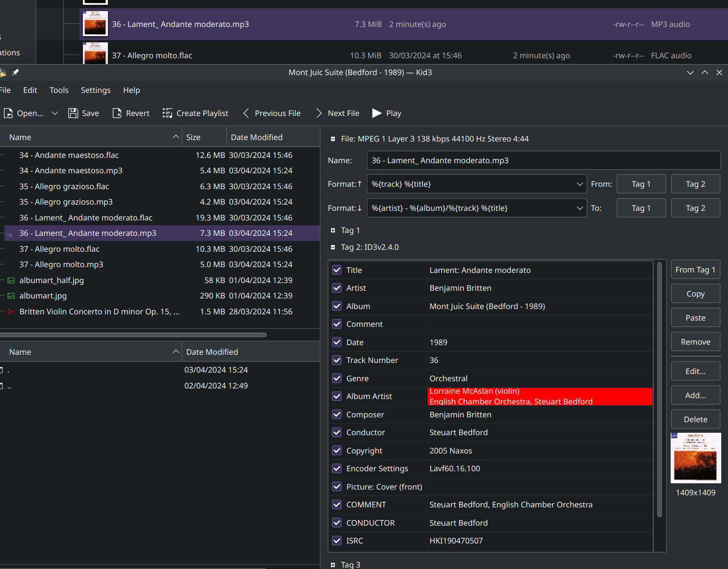Collapse the Tag 2: ID3v2.4.0 section
The width and height of the screenshot is (728, 569).
(333, 247)
